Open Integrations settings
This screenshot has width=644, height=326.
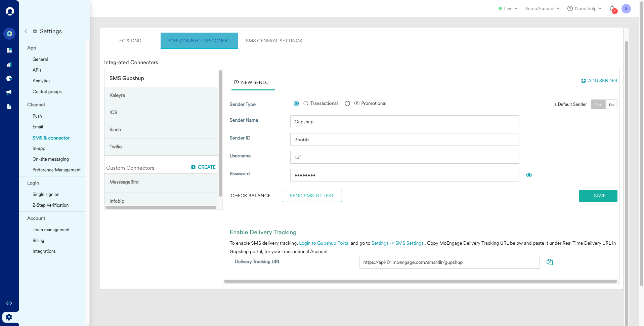[44, 251]
